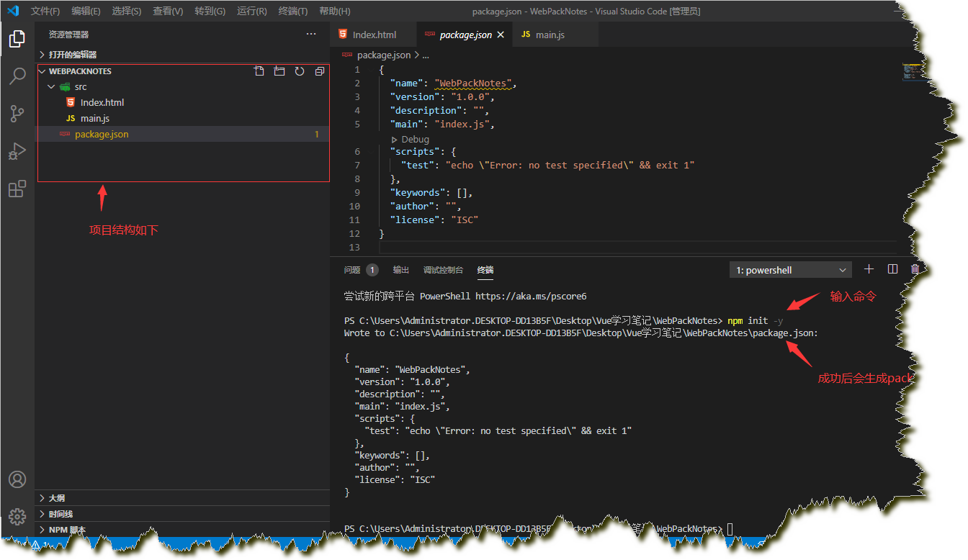Click the New Folder icon in WEBPACKNOTES

[279, 71]
